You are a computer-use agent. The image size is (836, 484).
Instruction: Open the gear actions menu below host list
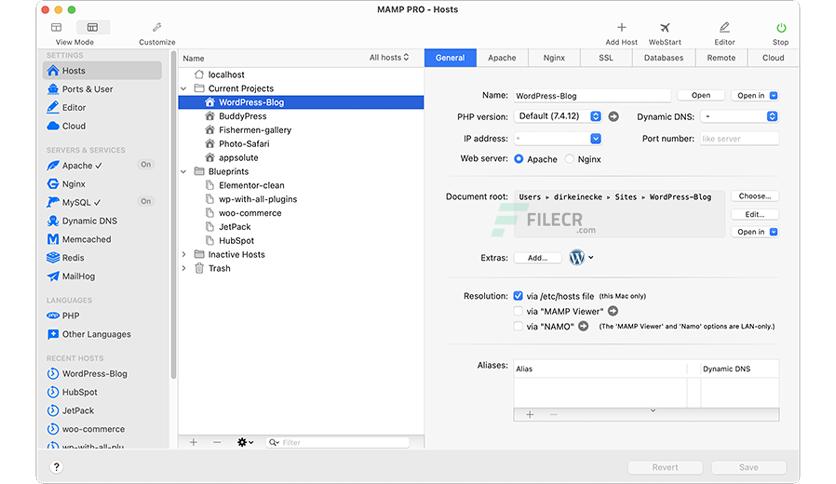click(245, 442)
